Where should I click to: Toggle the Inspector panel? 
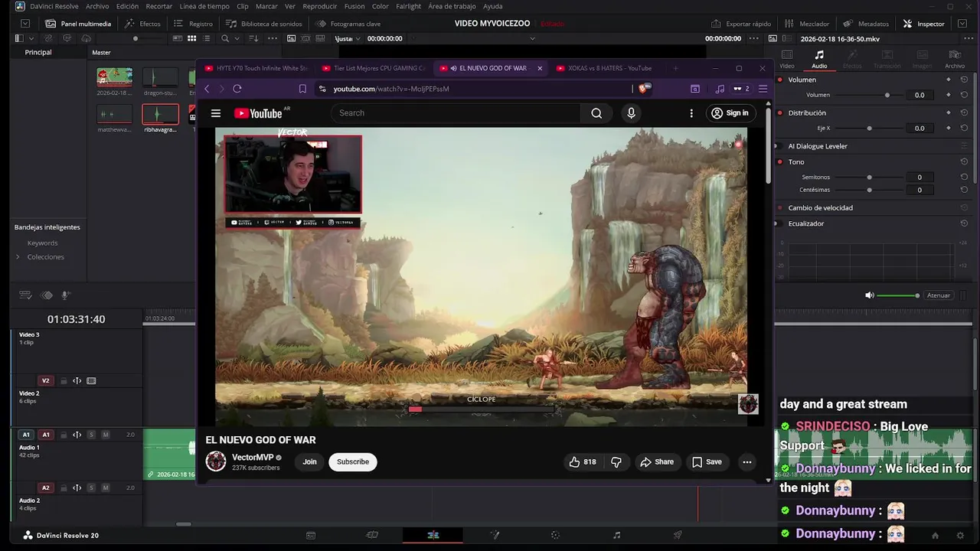click(924, 24)
